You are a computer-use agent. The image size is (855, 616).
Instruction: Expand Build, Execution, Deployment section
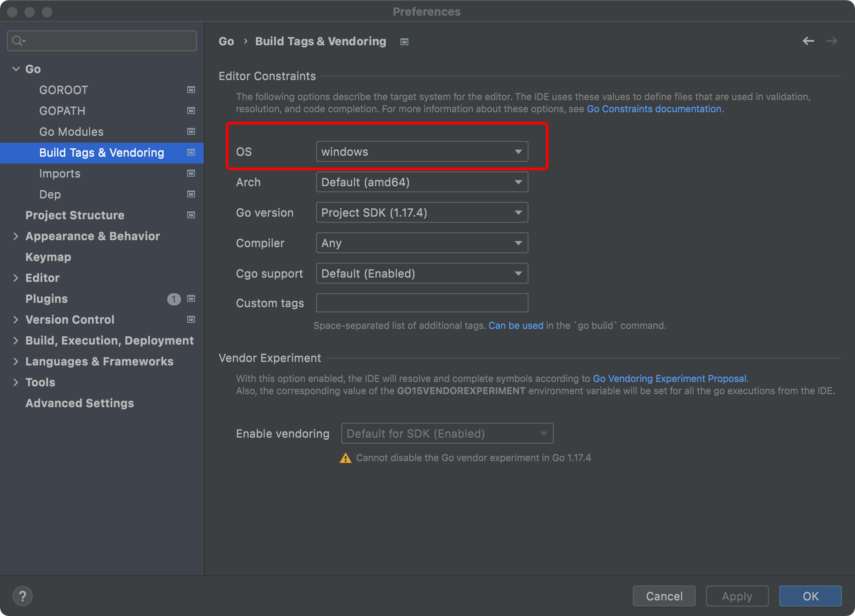[16, 340]
